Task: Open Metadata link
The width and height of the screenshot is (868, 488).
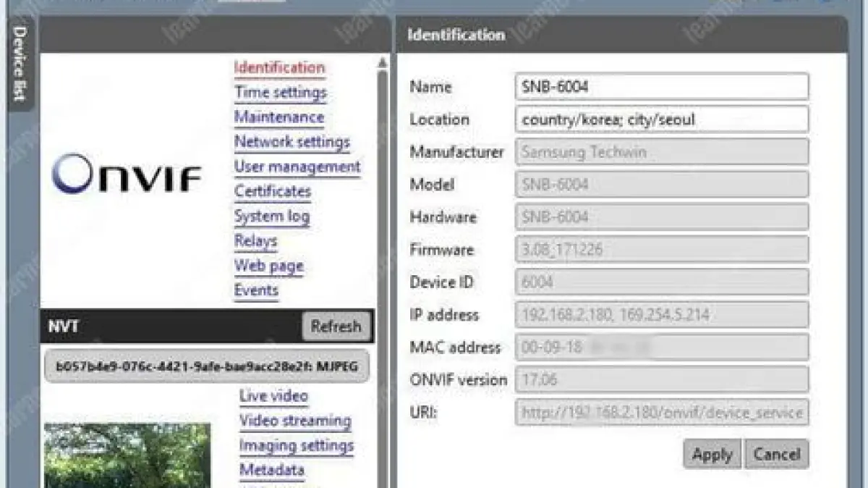Action: 271,470
